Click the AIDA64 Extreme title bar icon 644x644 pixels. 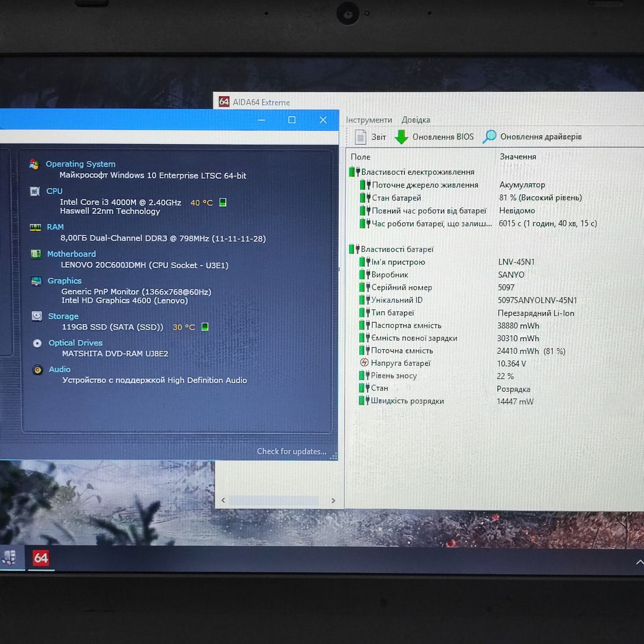tap(224, 102)
